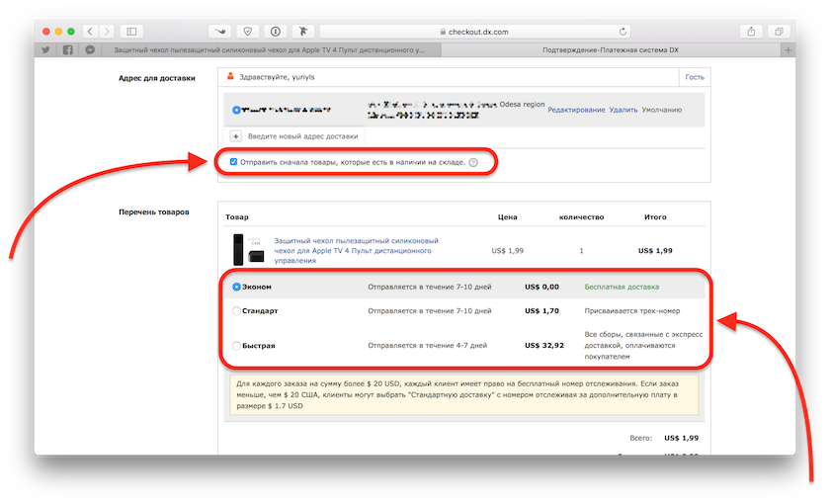Click the plus icon for new delivery address

pyautogui.click(x=236, y=136)
